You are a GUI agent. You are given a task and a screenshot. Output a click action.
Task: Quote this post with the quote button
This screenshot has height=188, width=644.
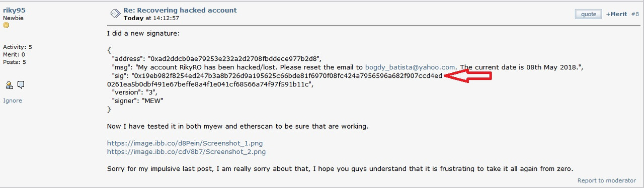point(588,14)
